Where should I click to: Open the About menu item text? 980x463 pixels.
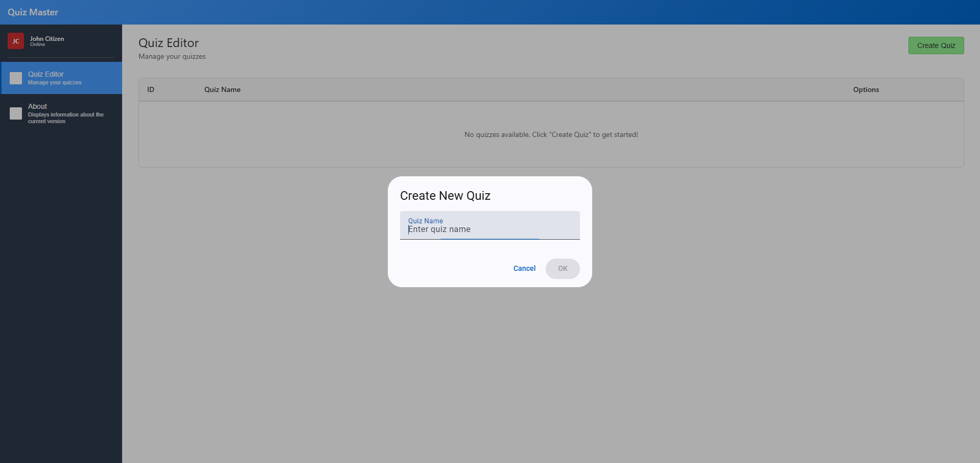pyautogui.click(x=38, y=106)
